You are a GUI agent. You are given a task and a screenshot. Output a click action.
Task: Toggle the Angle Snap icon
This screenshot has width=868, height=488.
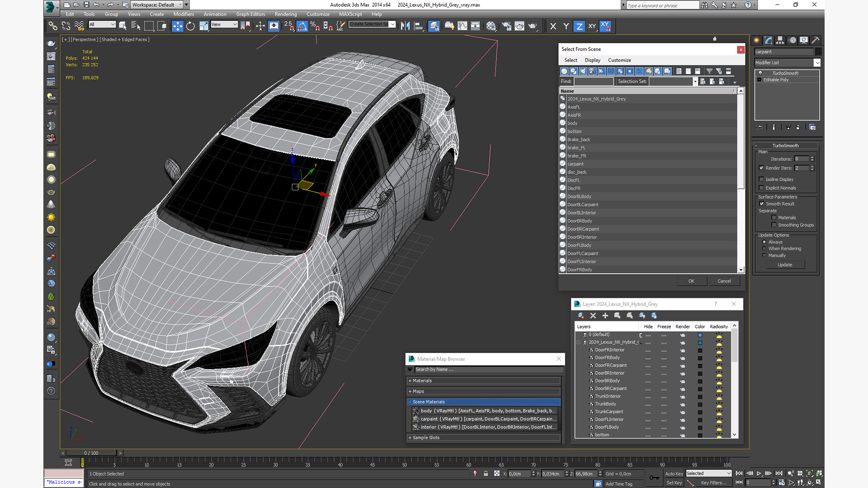[302, 26]
